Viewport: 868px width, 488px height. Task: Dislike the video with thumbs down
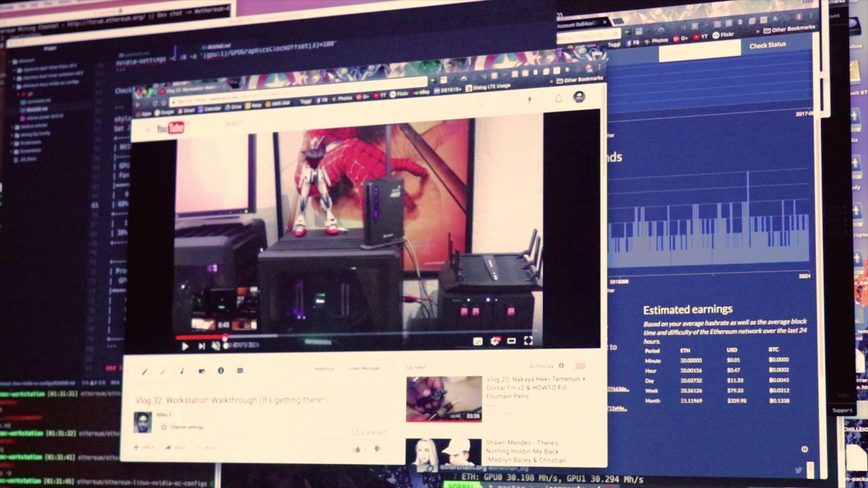[x=377, y=449]
